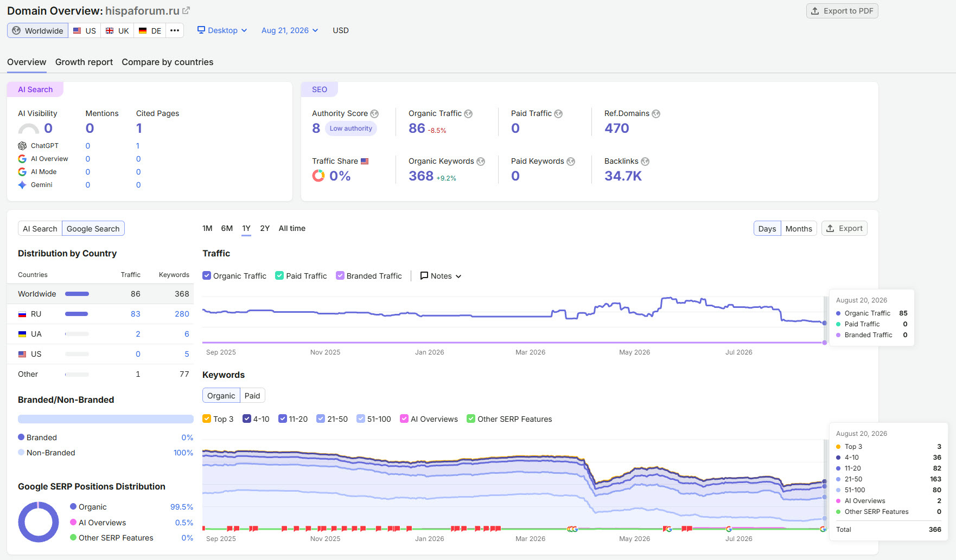Screen dimensions: 956x560
Task: Open the Aug 21, 2026 date picker
Action: (290, 30)
